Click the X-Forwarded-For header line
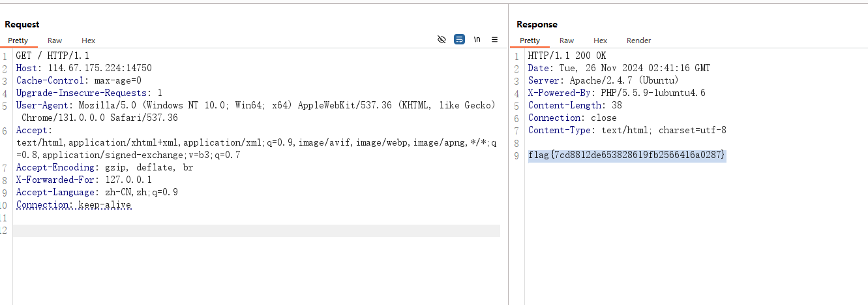Viewport: 868px width, 305px height. pyautogui.click(x=83, y=180)
